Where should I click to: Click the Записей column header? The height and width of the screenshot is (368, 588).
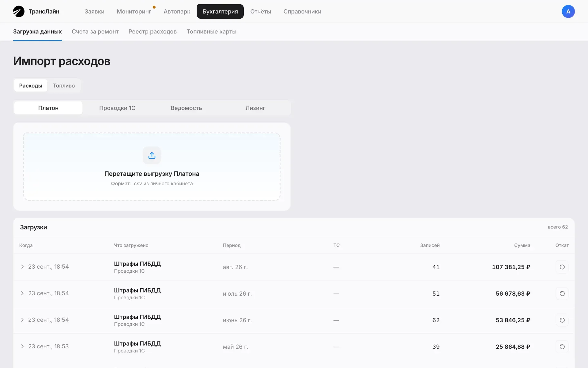(x=430, y=245)
